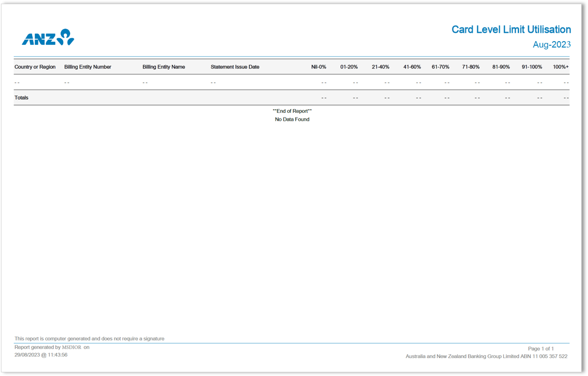Click the 81-90% column header
Viewport: 588px width, 376px height.
(500, 67)
